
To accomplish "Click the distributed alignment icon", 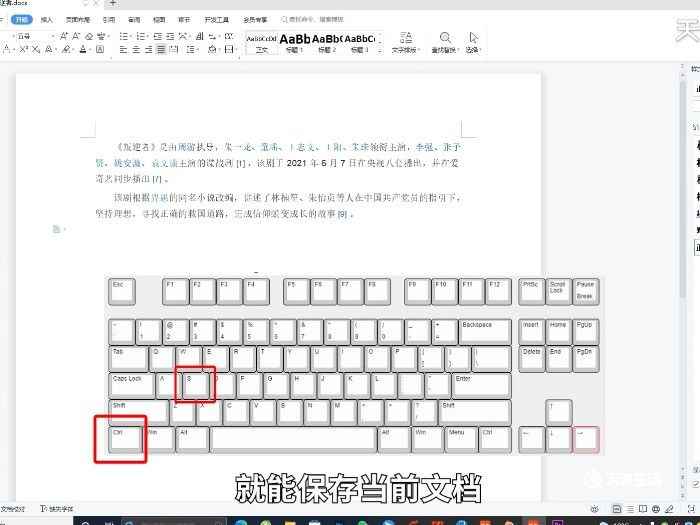I will point(174,50).
